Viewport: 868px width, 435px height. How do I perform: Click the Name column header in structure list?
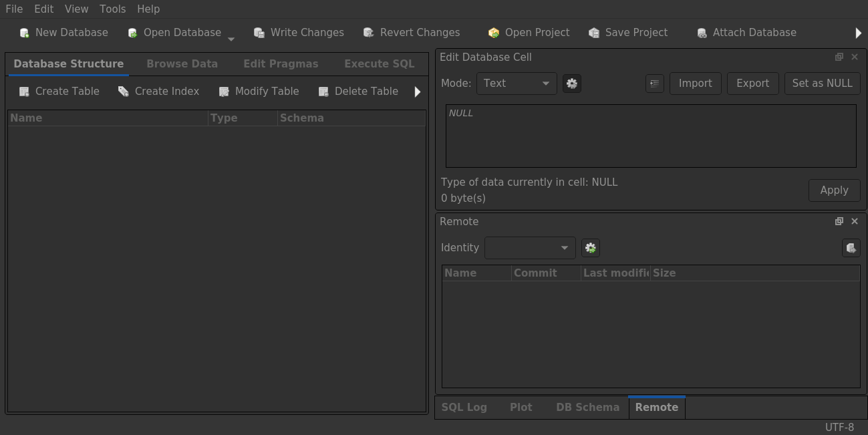(x=108, y=118)
